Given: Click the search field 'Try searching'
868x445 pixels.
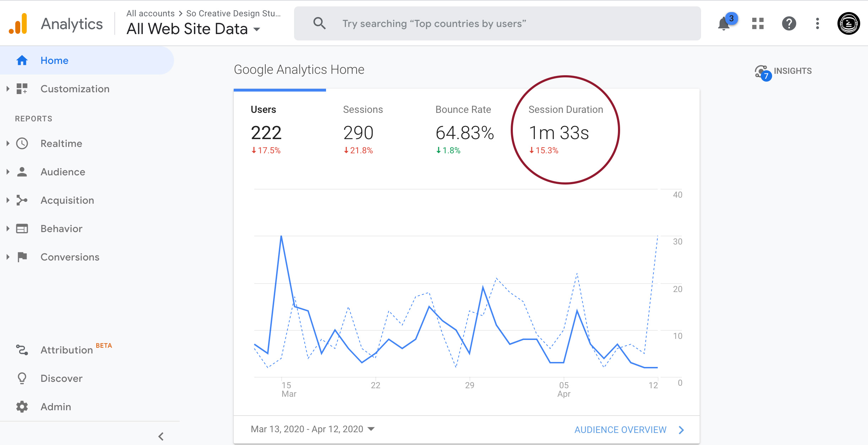Looking at the screenshot, I should pyautogui.click(x=497, y=23).
